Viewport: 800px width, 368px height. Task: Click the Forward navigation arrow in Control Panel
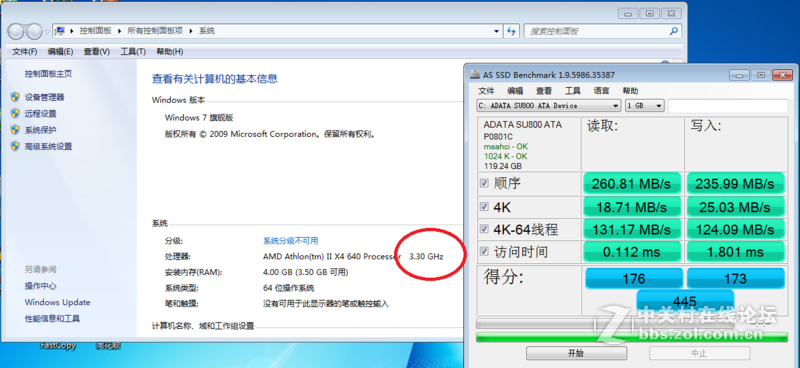[34, 31]
